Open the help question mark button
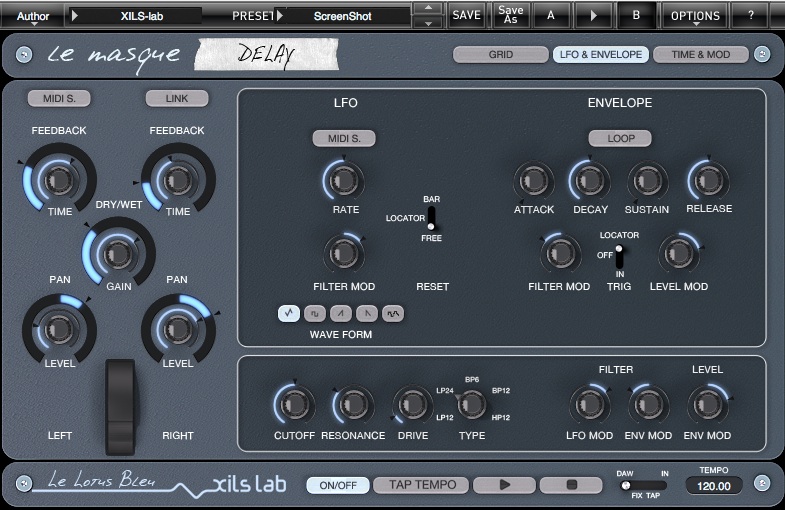This screenshot has width=785, height=510. coord(751,15)
